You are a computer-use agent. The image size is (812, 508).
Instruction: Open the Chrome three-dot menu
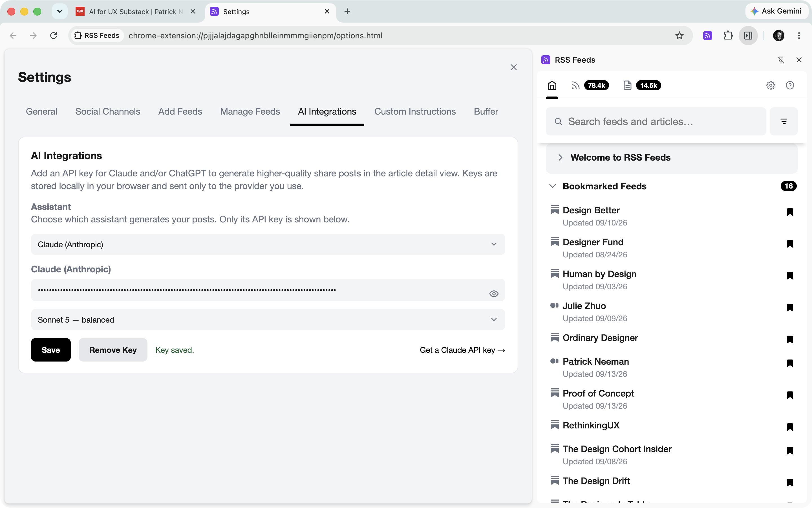click(x=799, y=36)
